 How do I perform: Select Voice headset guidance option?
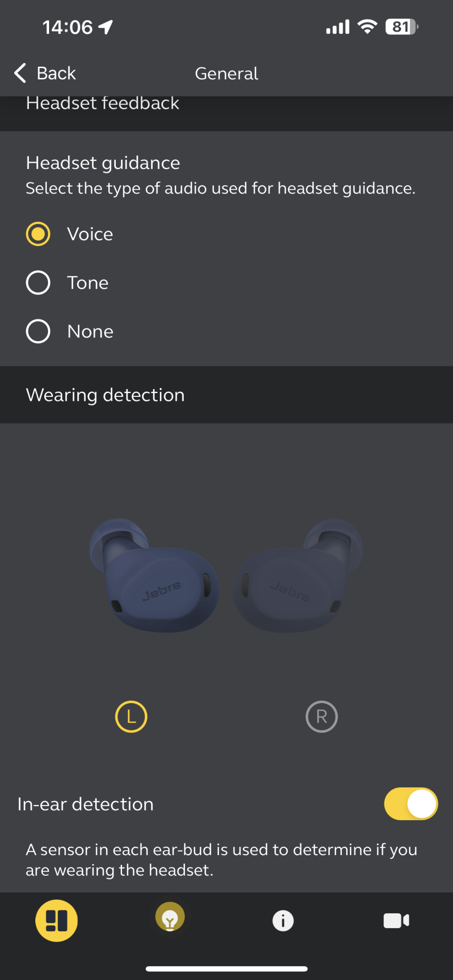[x=38, y=234]
